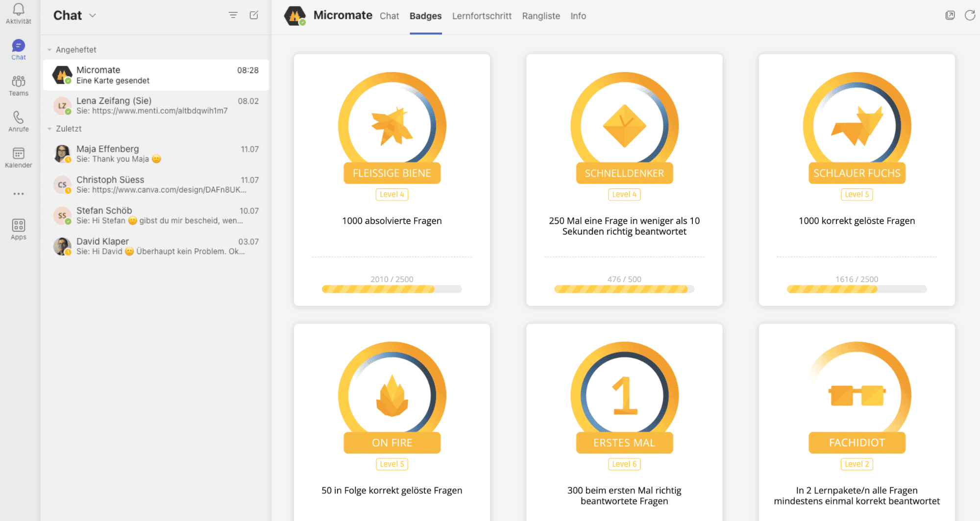The image size is (980, 521).
Task: Collapse the Zuletzt section
Action: (x=49, y=128)
